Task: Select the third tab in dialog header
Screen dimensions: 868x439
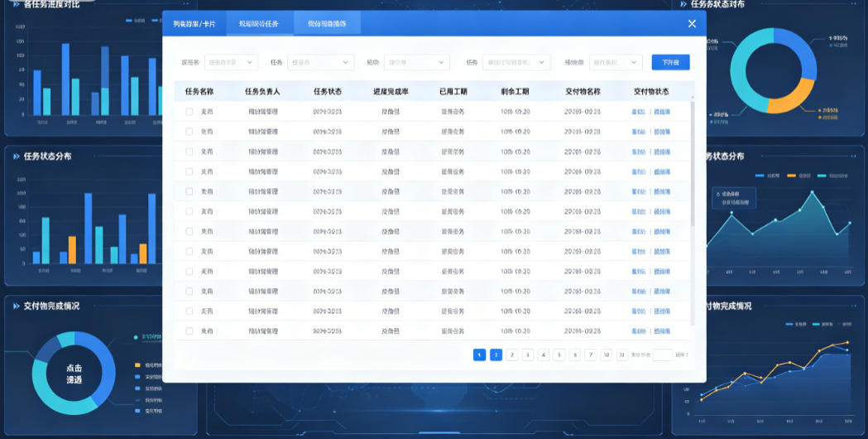Action: tap(327, 24)
